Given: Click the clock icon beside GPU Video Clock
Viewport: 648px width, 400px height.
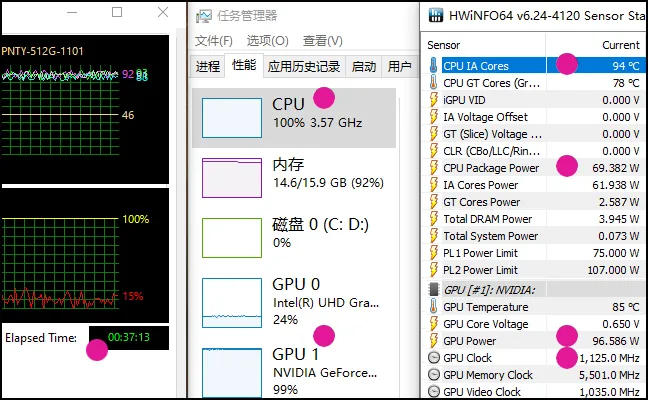Looking at the screenshot, I should click(434, 391).
